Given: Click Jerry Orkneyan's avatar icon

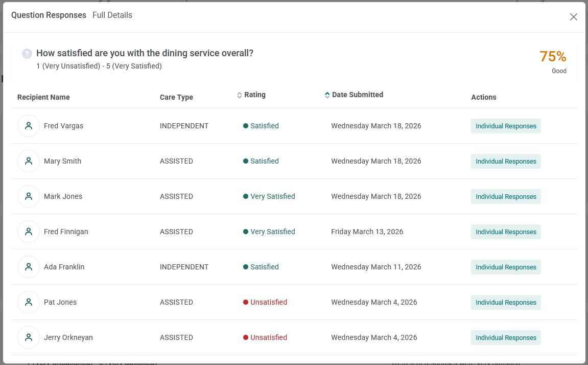Looking at the screenshot, I should pos(29,337).
